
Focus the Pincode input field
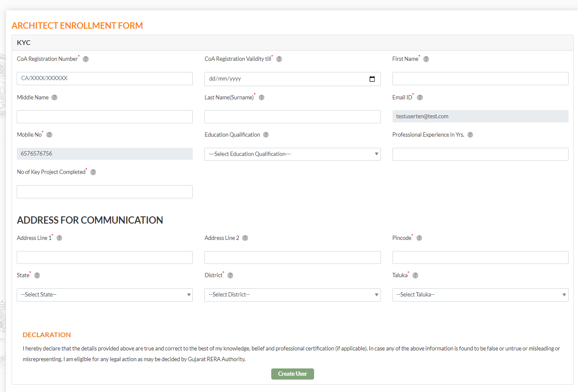coord(480,257)
